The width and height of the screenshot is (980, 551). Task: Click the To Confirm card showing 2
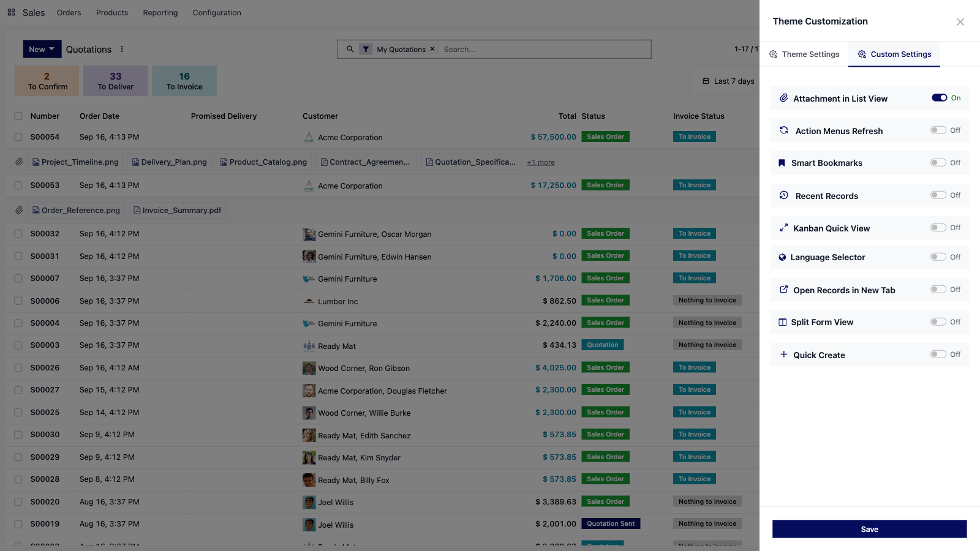point(47,81)
